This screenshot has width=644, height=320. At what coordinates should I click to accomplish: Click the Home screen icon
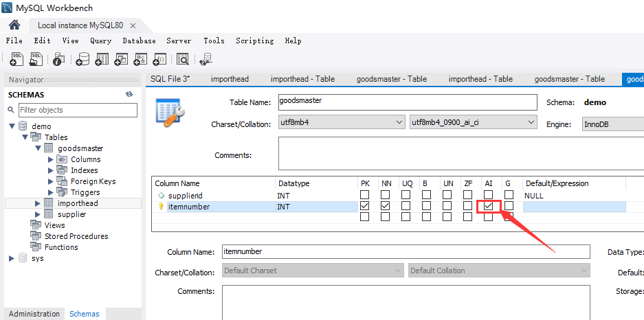pyautogui.click(x=14, y=25)
